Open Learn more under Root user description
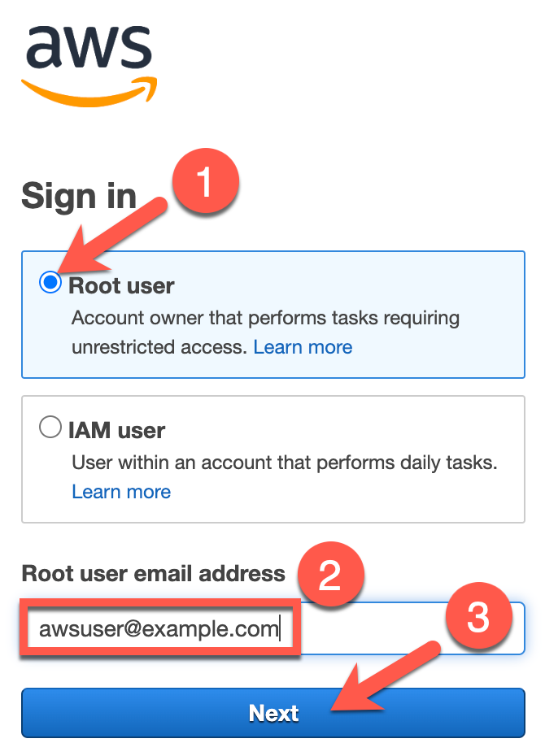The image size is (545, 756). pyautogui.click(x=303, y=346)
